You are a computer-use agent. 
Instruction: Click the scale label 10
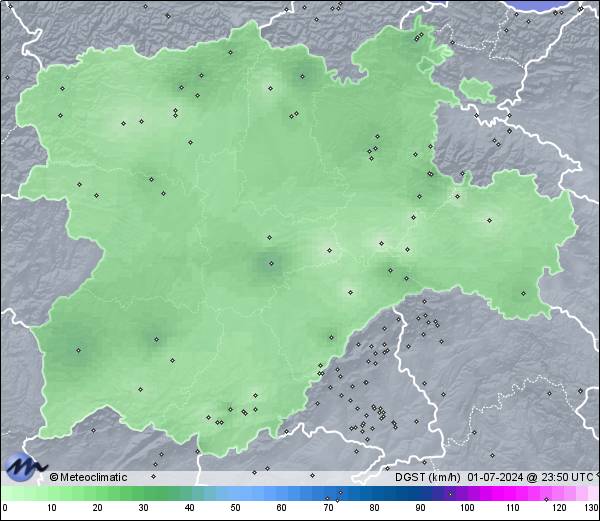[x=52, y=508]
